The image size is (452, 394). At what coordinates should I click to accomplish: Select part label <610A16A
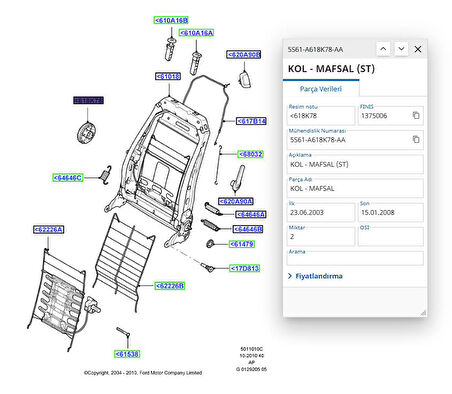(x=197, y=33)
